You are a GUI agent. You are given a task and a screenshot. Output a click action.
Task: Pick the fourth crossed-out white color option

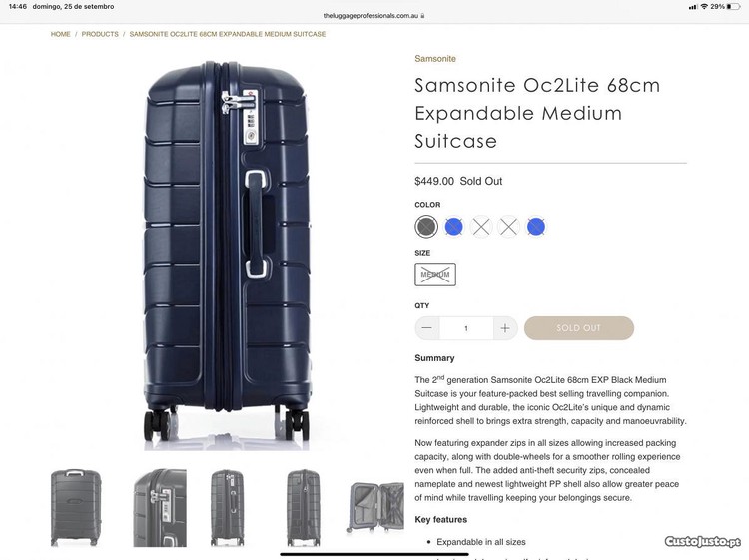[x=509, y=227]
